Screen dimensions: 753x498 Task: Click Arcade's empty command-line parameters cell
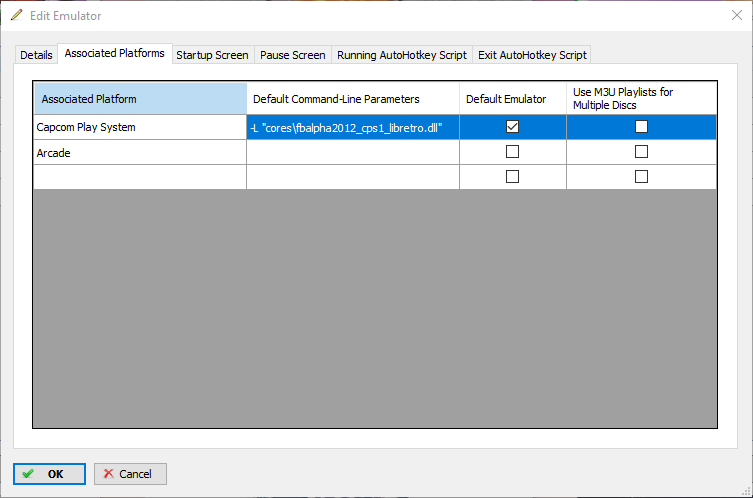[352, 152]
